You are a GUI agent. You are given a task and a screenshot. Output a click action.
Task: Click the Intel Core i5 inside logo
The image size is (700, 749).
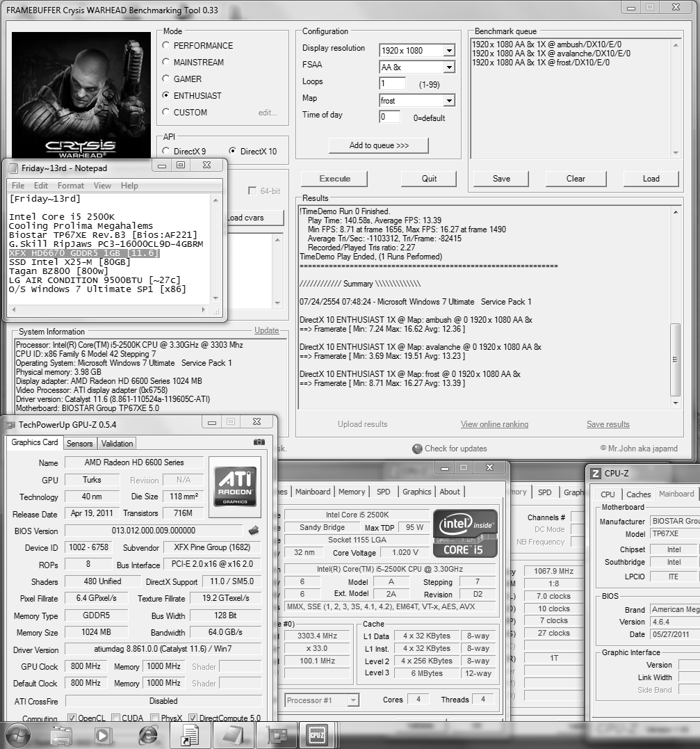[465, 533]
